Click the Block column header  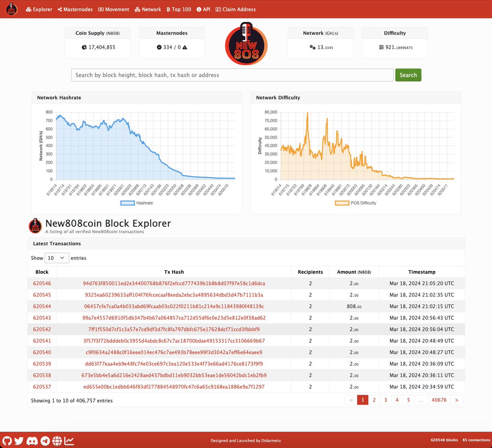[42, 272]
